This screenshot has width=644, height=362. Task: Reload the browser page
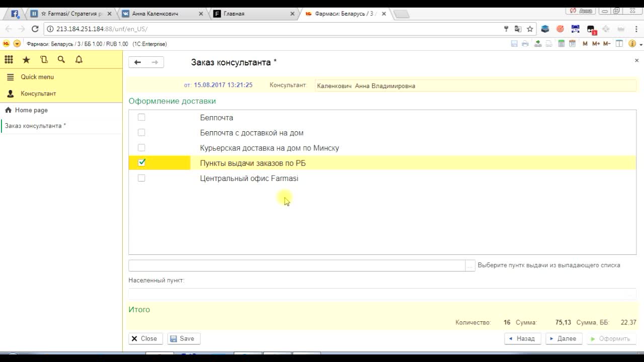point(35,29)
